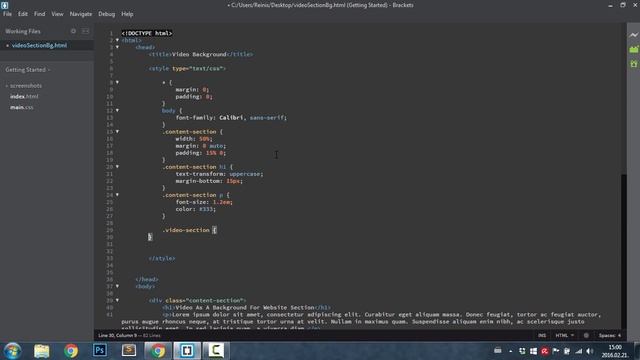Open File Explorer from the taskbar
Screen dimensions: 640x360
point(42,351)
